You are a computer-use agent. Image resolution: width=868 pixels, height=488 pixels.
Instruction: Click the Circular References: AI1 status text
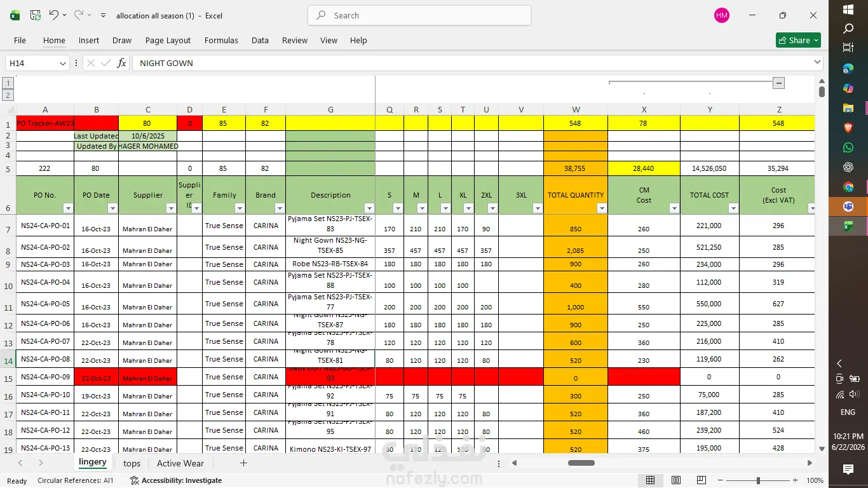coord(76,480)
